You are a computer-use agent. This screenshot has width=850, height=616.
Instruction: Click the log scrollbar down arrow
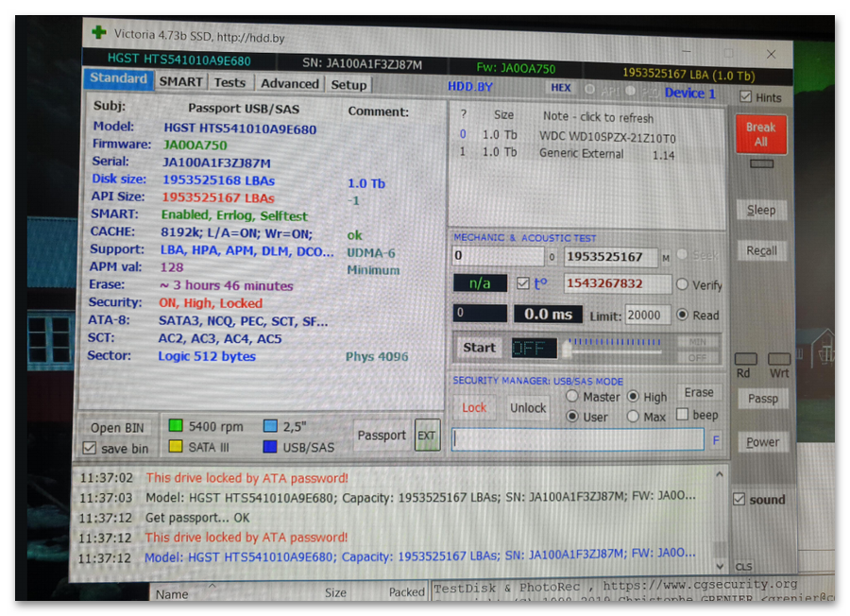tap(720, 566)
